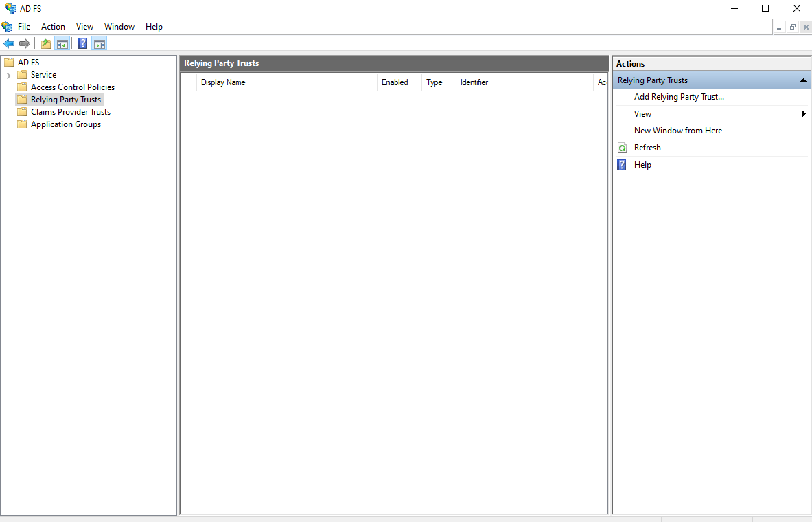Click the Up One Level folder icon
This screenshot has height=522, width=812.
46,44
